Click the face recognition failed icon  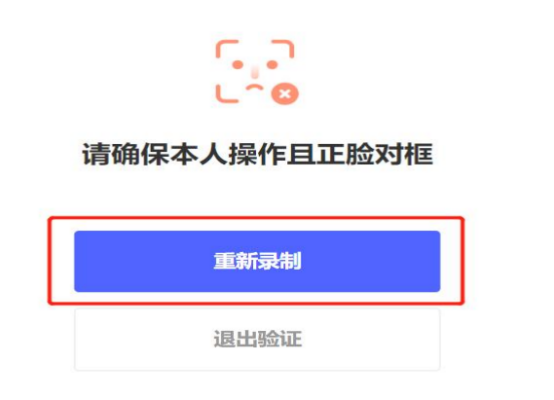point(257,72)
